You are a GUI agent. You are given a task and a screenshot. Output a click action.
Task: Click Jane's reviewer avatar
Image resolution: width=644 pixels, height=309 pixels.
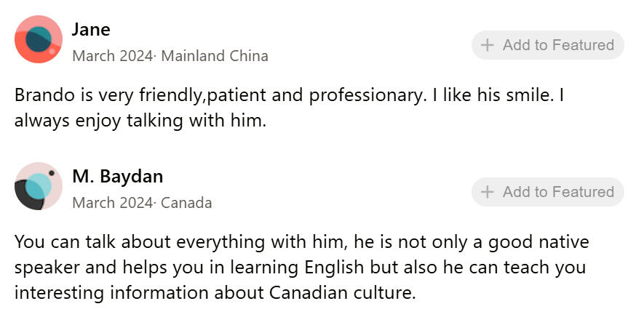pos(39,39)
